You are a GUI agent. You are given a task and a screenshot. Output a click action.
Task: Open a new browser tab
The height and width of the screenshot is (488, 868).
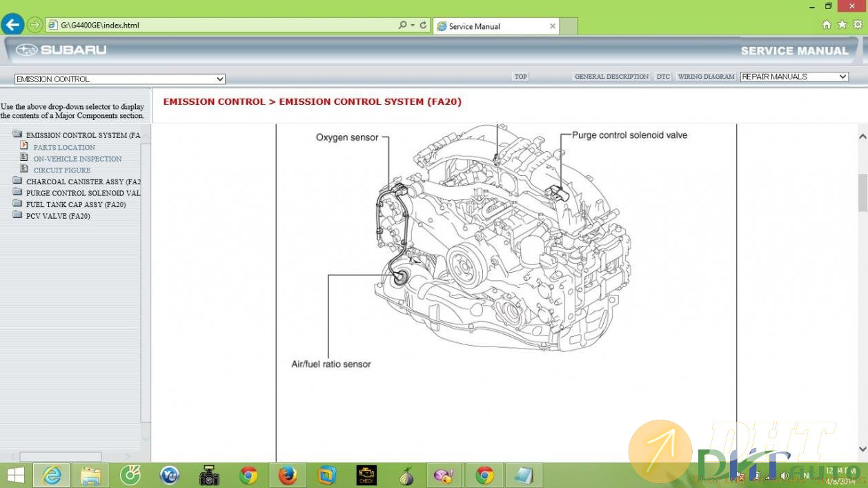coord(569,26)
